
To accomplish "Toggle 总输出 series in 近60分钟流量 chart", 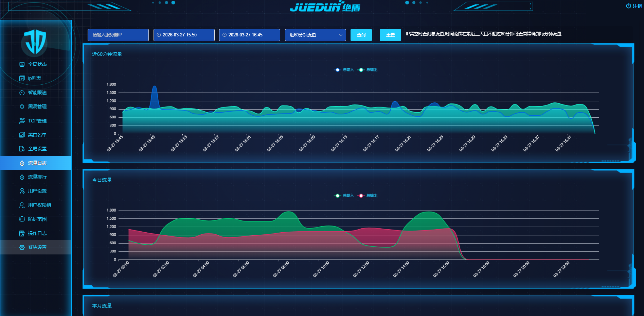I will 368,70.
